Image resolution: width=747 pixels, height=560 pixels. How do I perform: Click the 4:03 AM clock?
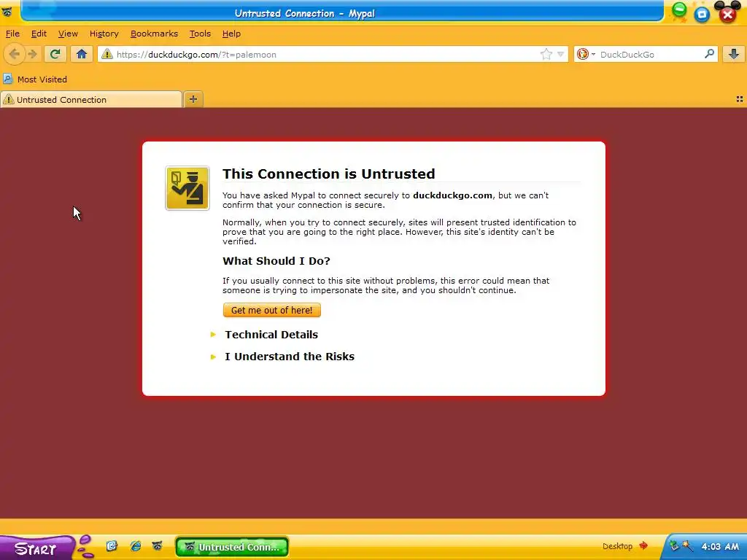point(720,546)
